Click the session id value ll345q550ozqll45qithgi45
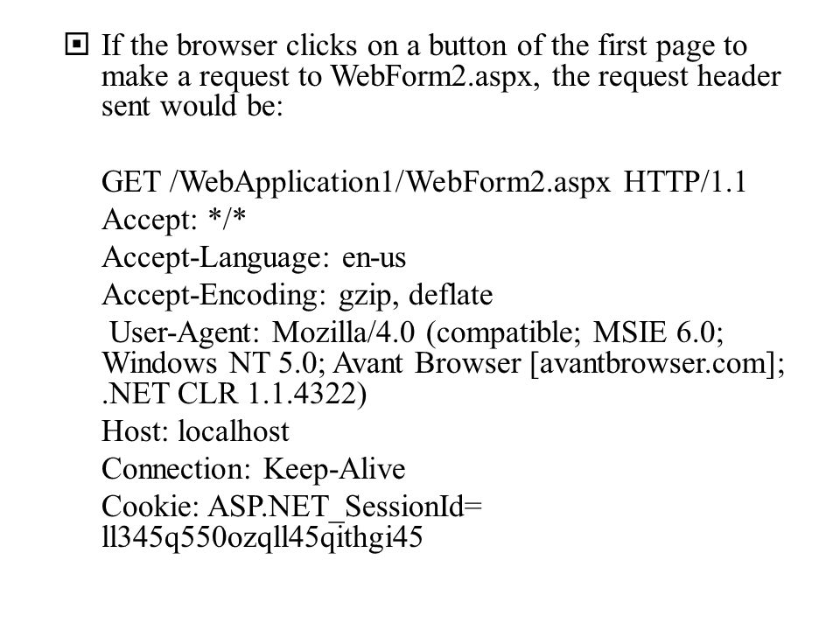Screen dimensions: 840x630 coord(262,537)
